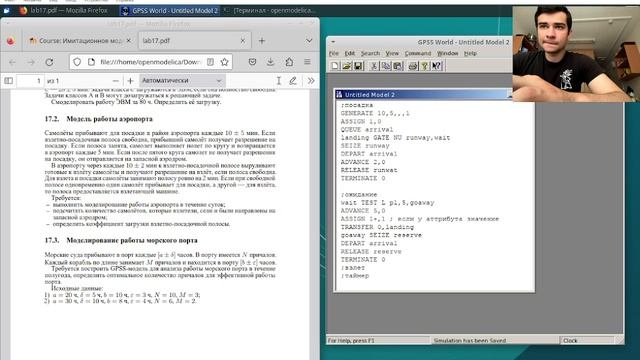
Task: Select the PDF text annotation tool
Action: (x=279, y=81)
